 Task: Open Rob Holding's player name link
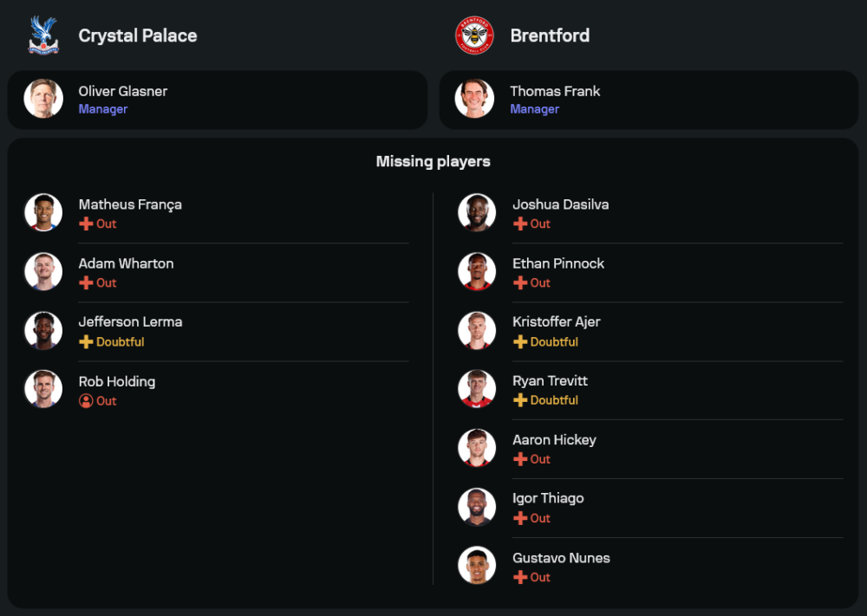click(117, 381)
